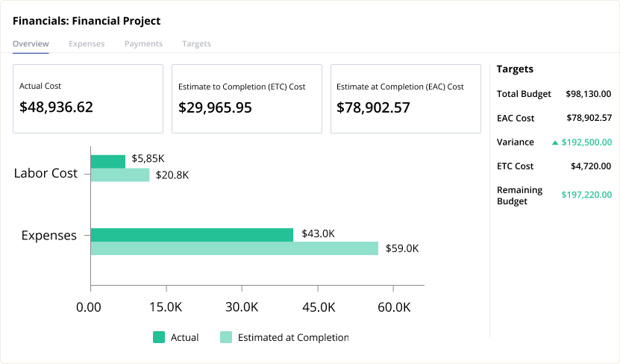Click the Expenses axis label
620x364 pixels.
tap(48, 236)
